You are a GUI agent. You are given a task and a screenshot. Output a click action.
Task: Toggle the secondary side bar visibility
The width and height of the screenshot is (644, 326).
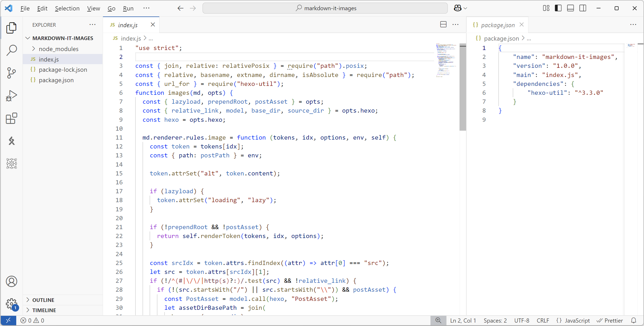583,8
